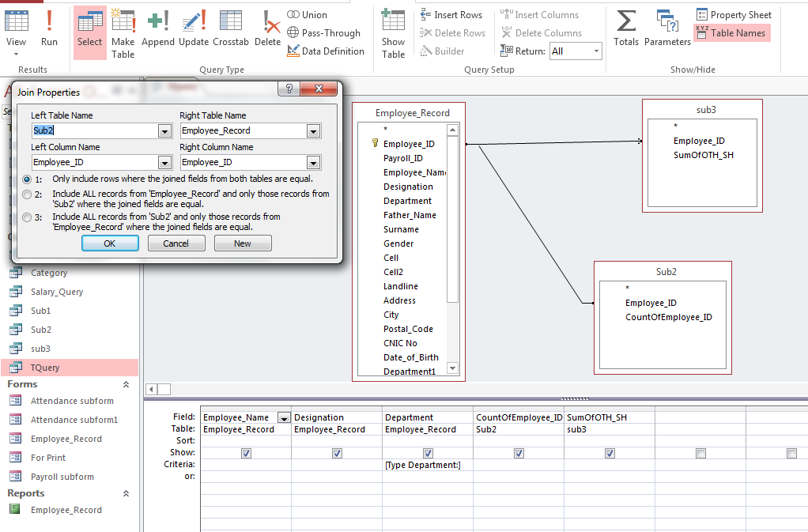
Task: Click the Totals sigma icon
Action: click(626, 28)
